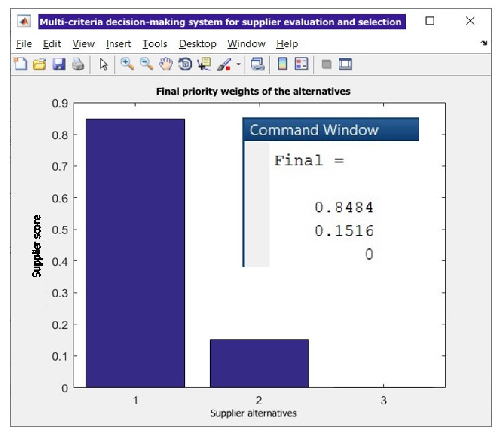Open a file with the folder icon
The image size is (504, 434).
point(39,64)
